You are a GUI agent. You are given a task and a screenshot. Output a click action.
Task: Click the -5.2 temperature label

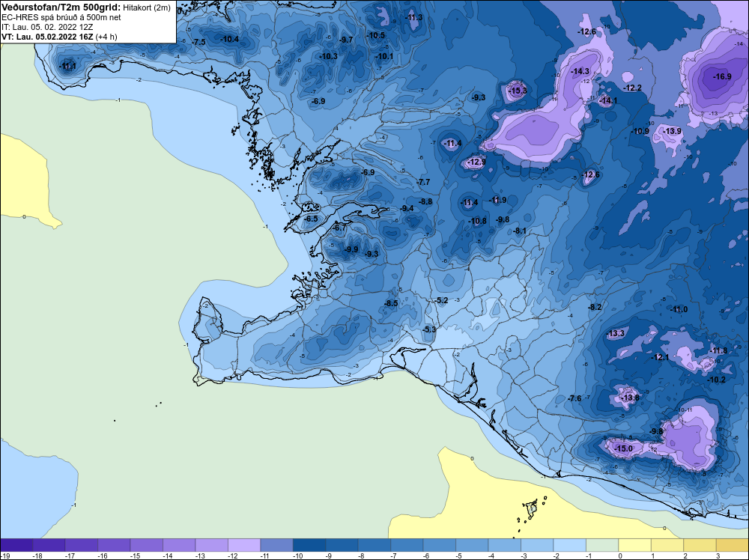[442, 300]
